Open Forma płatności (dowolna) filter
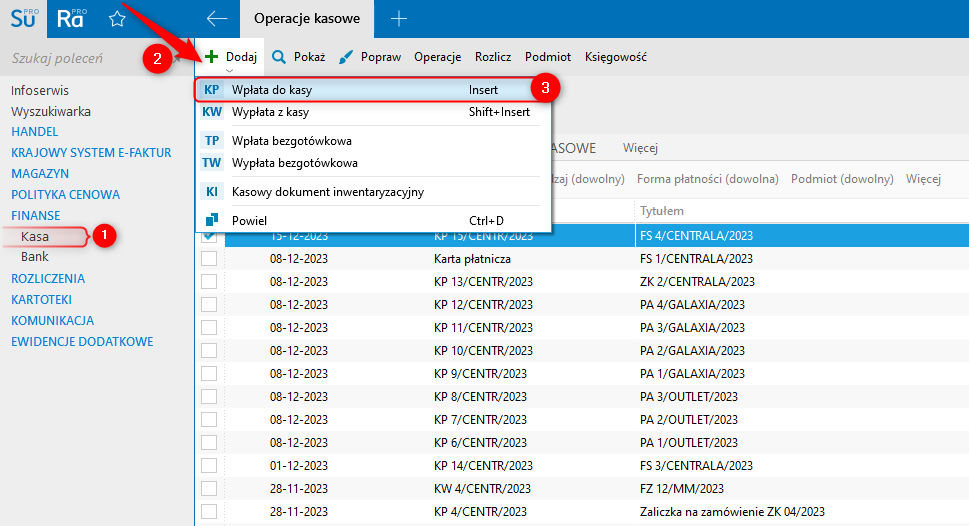 pos(707,179)
